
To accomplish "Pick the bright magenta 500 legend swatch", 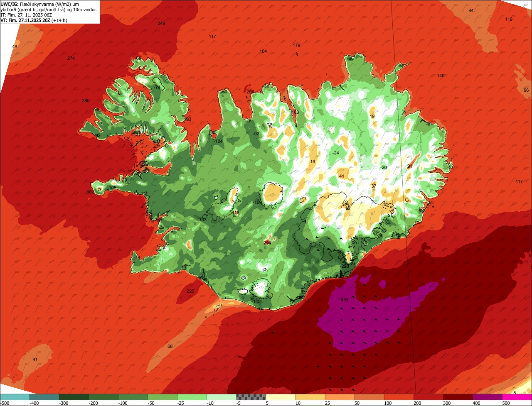I will tap(517, 397).
